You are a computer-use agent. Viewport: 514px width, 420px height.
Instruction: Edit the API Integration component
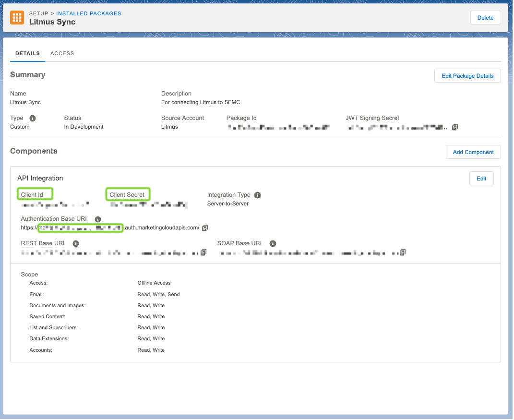coord(481,178)
